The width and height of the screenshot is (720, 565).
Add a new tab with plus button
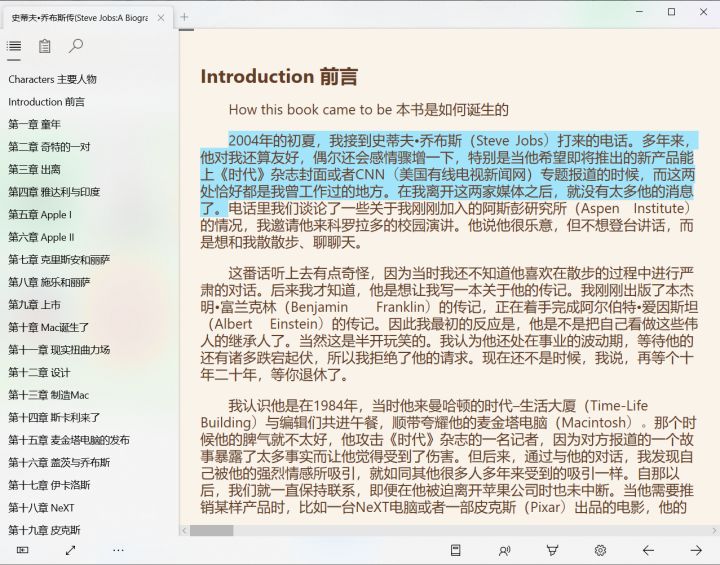coord(184,17)
